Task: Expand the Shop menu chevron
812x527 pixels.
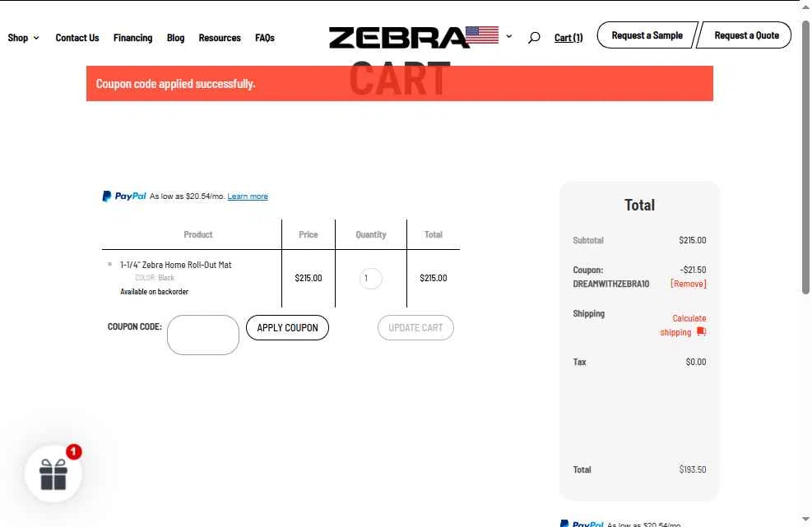Action: [x=36, y=38]
